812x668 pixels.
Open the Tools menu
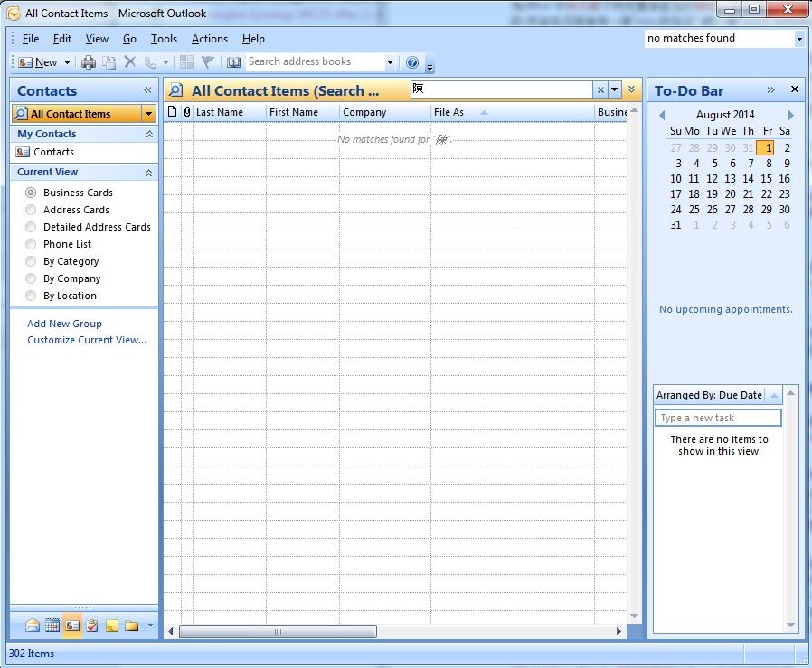click(x=164, y=39)
